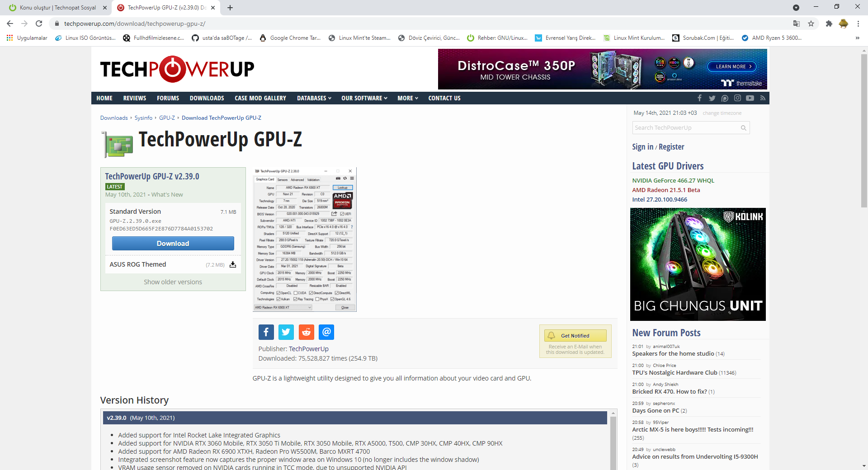868x470 pixels.
Task: Open the TechPowerUp publisher link
Action: click(x=309, y=349)
